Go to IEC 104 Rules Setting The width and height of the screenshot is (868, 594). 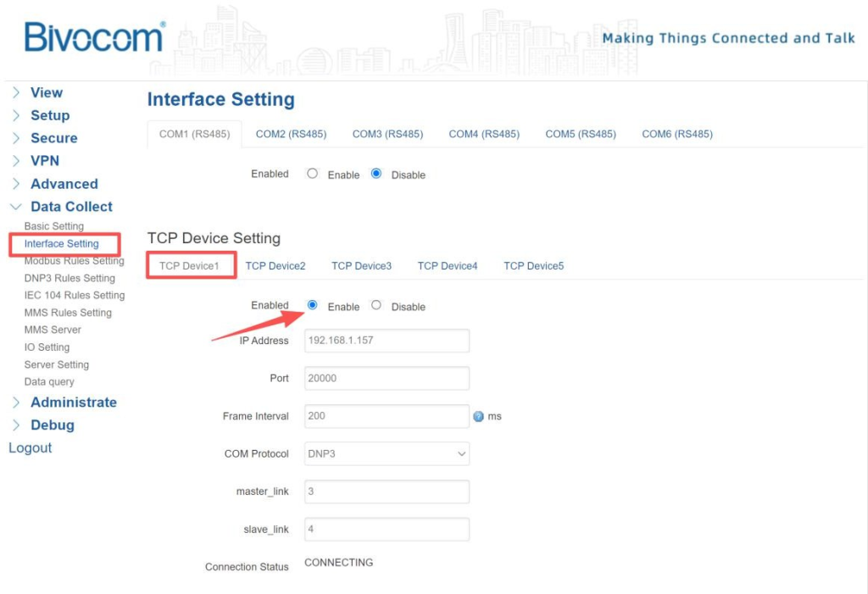tap(74, 296)
